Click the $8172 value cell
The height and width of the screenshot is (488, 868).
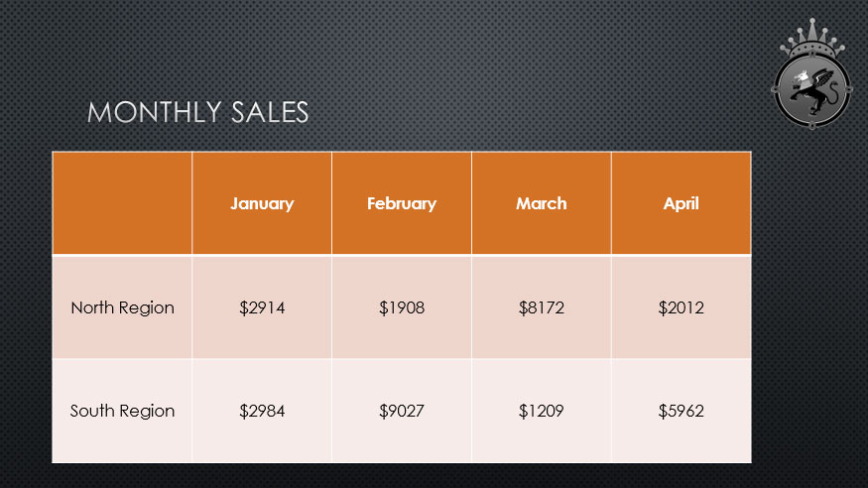click(542, 307)
